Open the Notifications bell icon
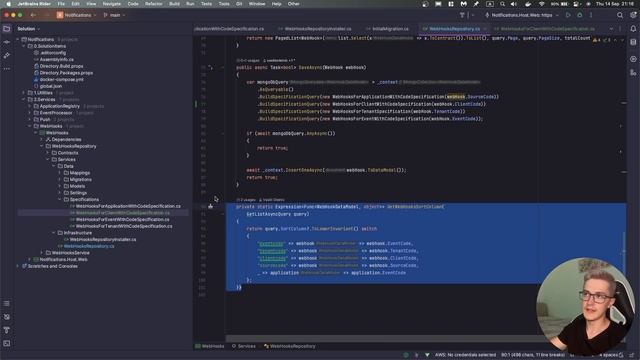This screenshot has height=360, width=640. tap(633, 29)
